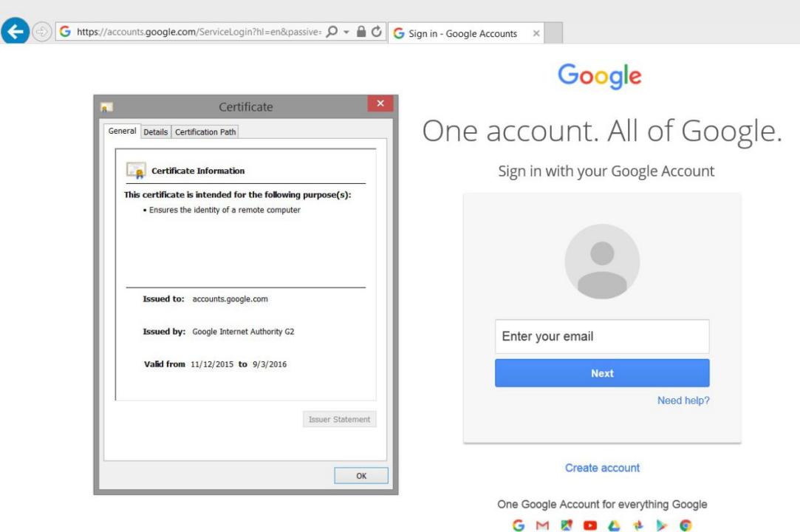
Task: Click the Create account link
Action: coord(602,468)
